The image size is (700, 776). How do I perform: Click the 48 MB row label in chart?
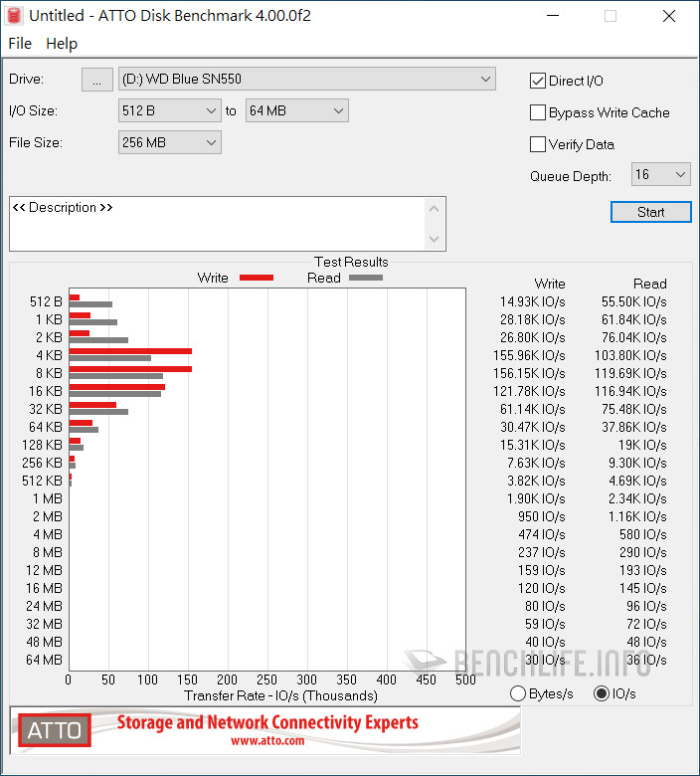coord(44,642)
